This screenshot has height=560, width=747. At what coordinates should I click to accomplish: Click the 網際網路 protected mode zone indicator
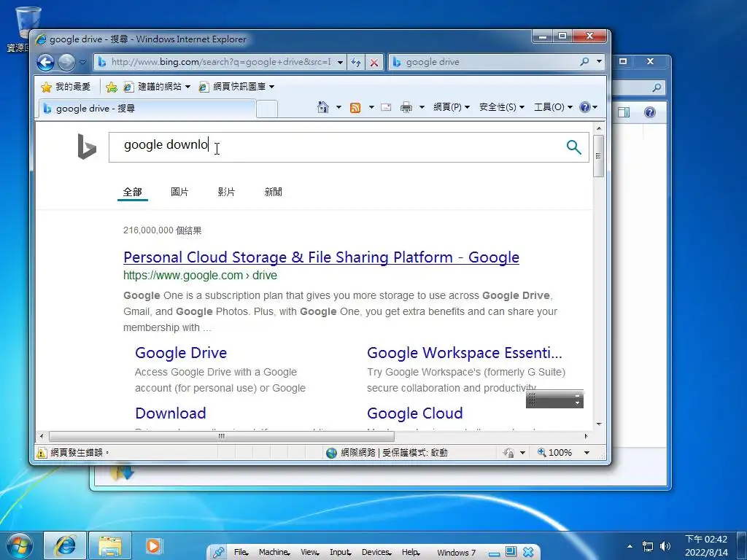387,453
